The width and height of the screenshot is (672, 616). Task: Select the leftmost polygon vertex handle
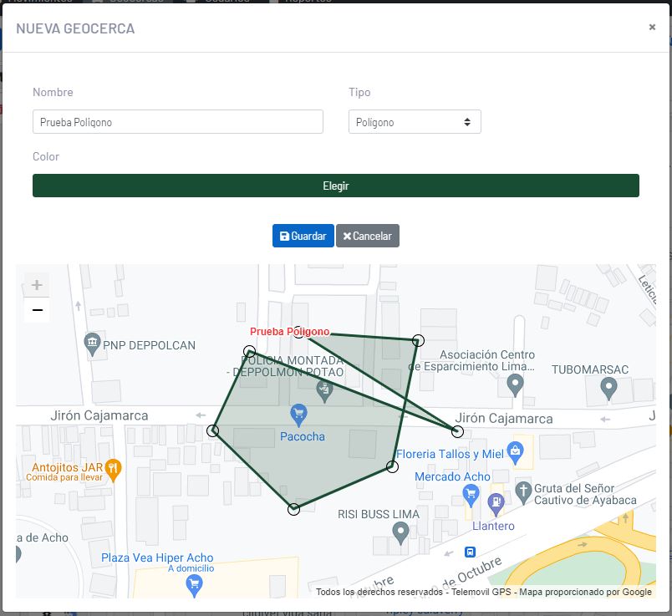pos(212,430)
